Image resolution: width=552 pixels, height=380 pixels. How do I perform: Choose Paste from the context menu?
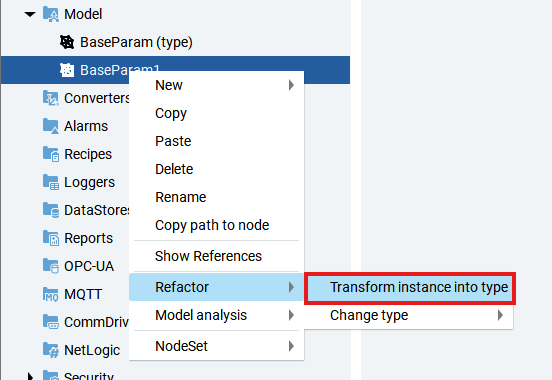[216, 141]
